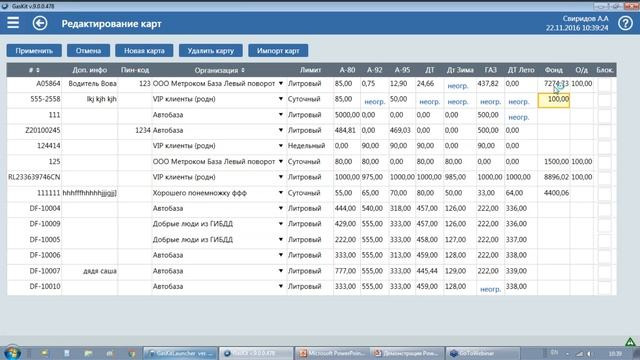Expand organization dropdown for card 124414

281,146
